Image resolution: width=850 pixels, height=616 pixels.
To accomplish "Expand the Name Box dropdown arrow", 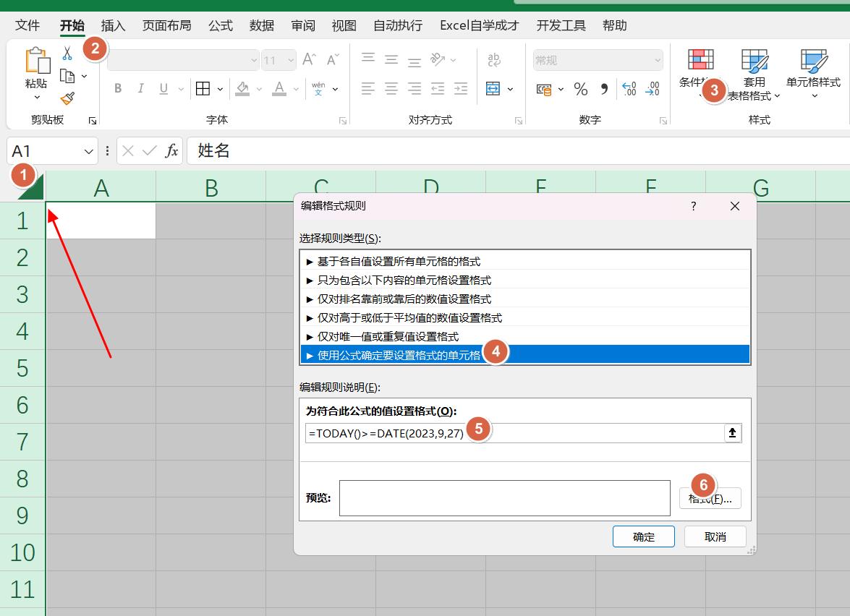I will point(89,151).
